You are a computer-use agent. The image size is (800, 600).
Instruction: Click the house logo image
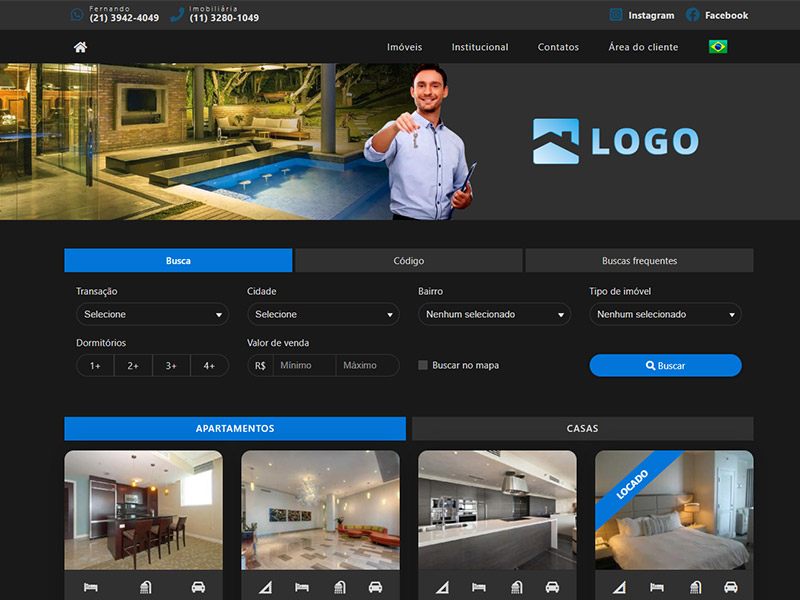tap(556, 141)
